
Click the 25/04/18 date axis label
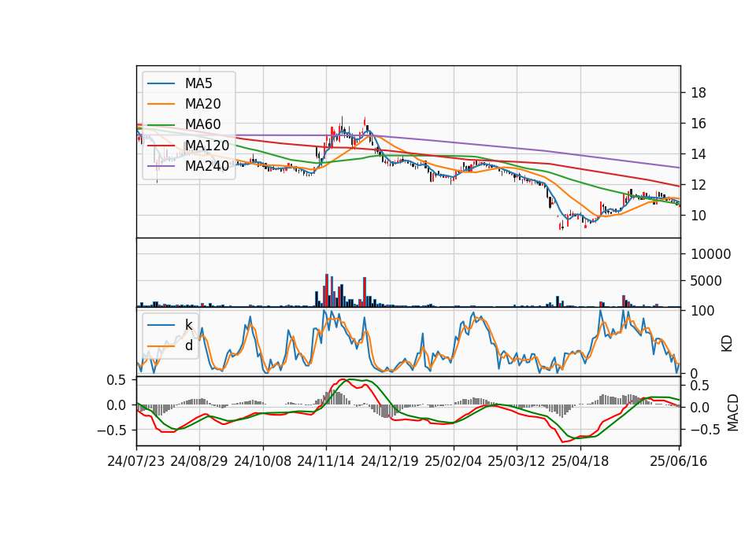coord(580,461)
